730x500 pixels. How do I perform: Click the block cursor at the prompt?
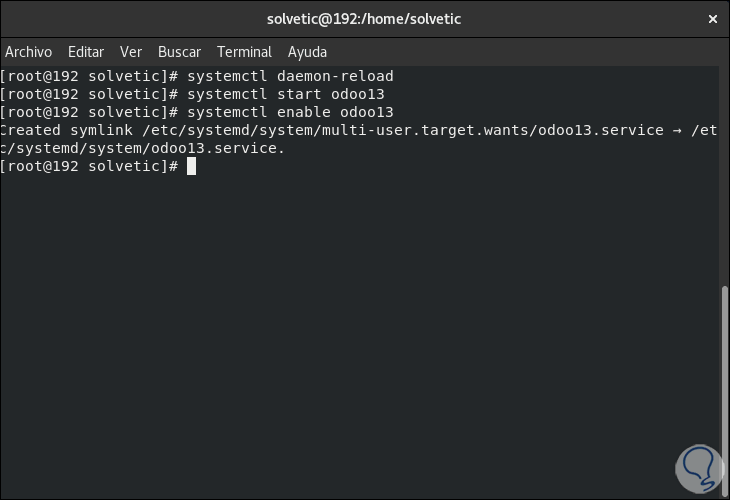point(191,166)
